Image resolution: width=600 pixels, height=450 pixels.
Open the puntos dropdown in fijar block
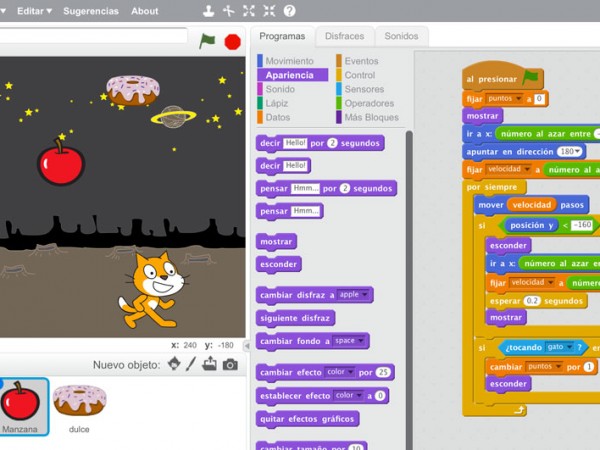coord(504,99)
